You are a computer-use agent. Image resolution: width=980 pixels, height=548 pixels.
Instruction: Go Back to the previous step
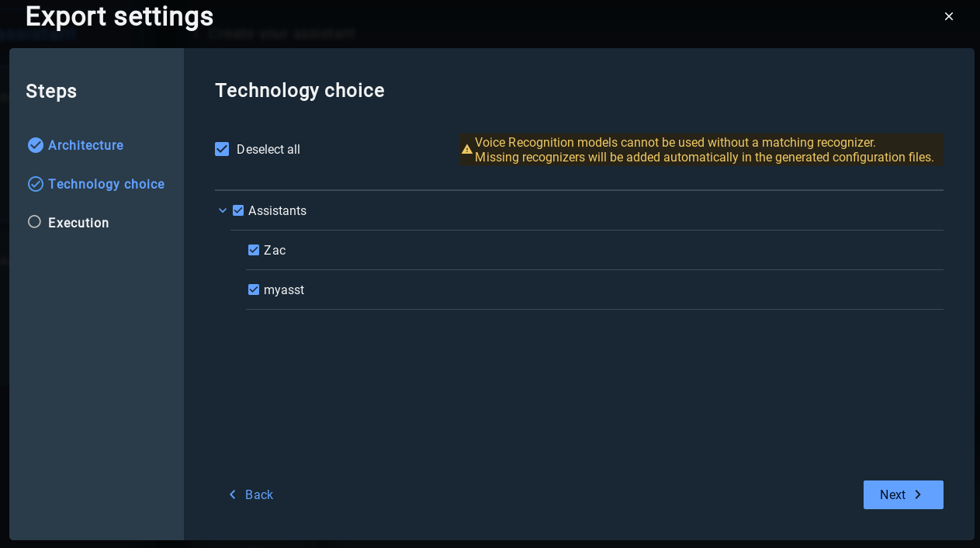click(258, 494)
